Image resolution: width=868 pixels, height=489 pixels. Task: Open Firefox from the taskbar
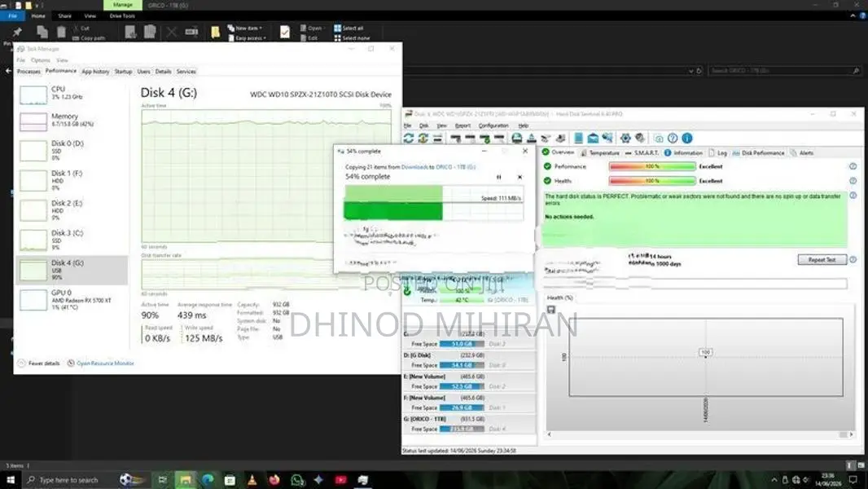(x=274, y=479)
